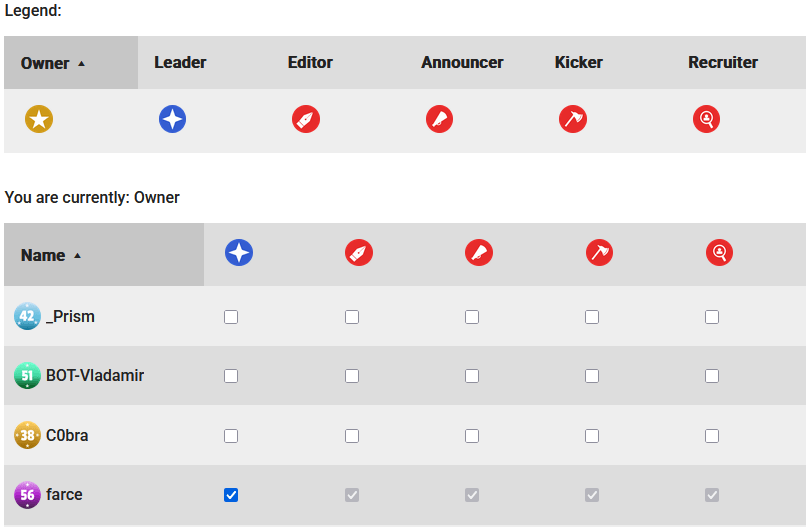Uncheck Leader checkbox for farce
Image resolution: width=811 pixels, height=527 pixels.
[231, 495]
